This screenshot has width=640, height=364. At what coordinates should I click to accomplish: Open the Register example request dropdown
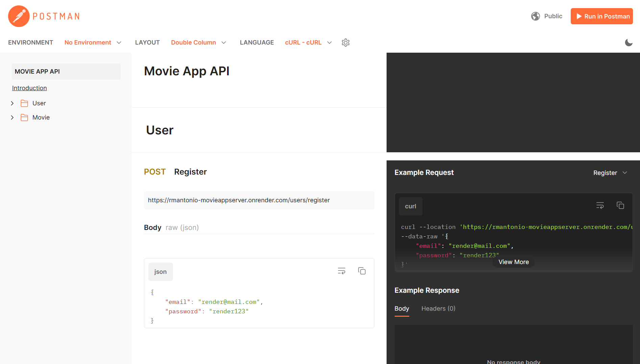tap(610, 173)
